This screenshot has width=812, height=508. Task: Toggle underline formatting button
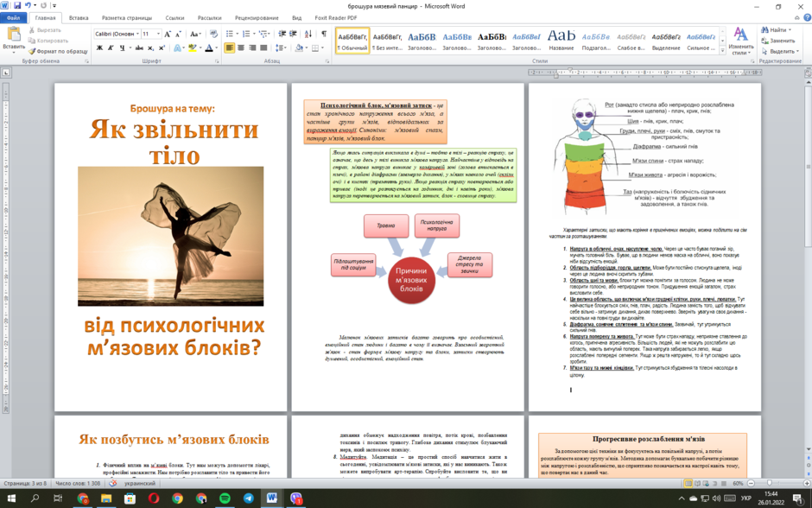(122, 48)
